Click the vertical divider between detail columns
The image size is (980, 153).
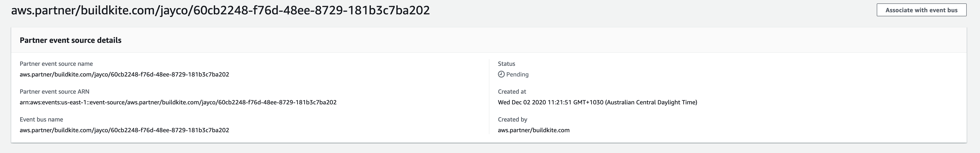[489, 97]
